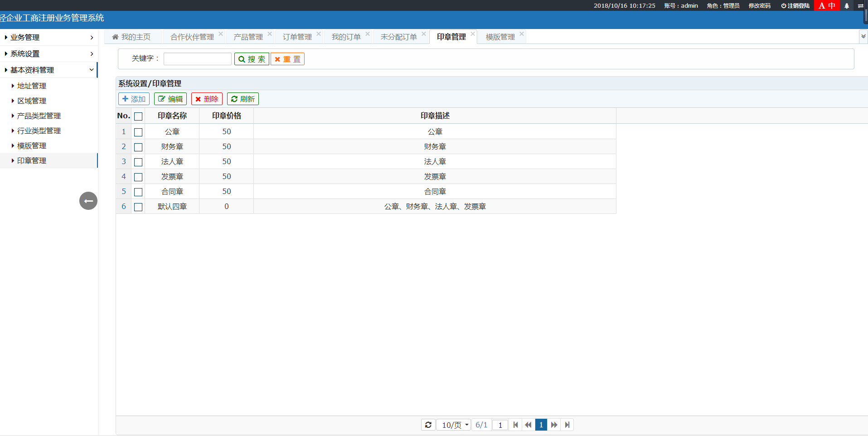Open the 10/页 page size dropdown

[x=454, y=425]
